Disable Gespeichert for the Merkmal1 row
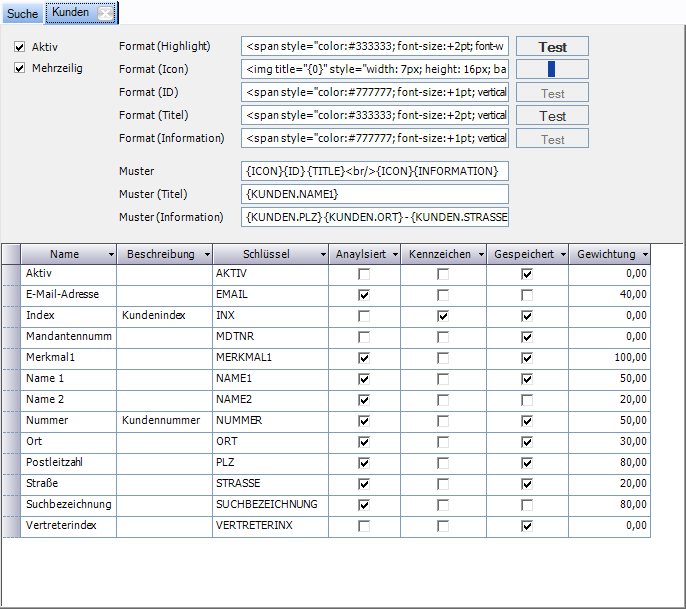This screenshot has height=609, width=686. (x=527, y=357)
